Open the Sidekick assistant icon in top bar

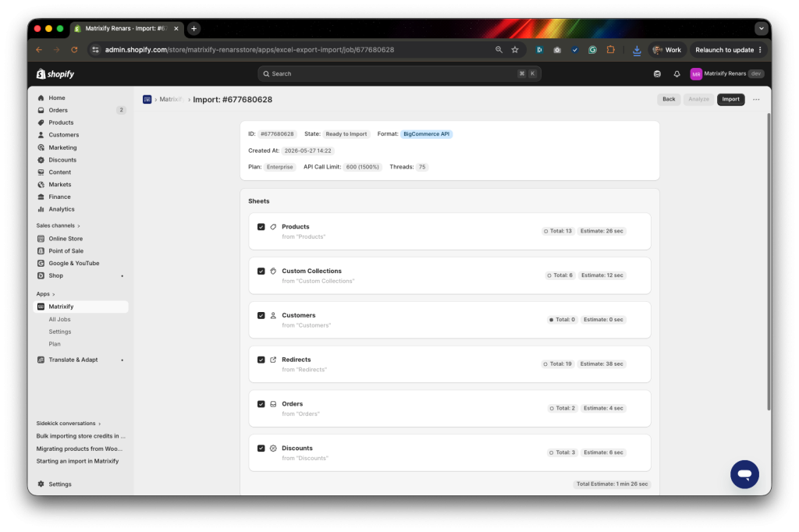(657, 74)
